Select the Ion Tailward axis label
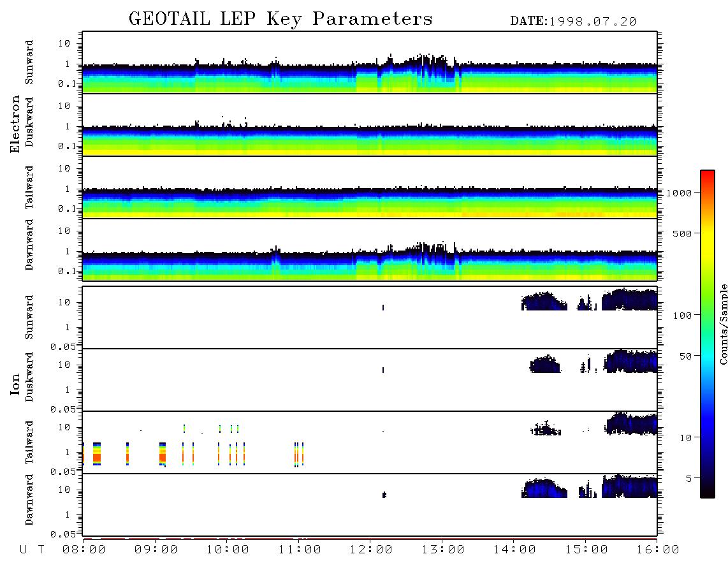Image resolution: width=728 pixels, height=561 pixels. (x=29, y=442)
